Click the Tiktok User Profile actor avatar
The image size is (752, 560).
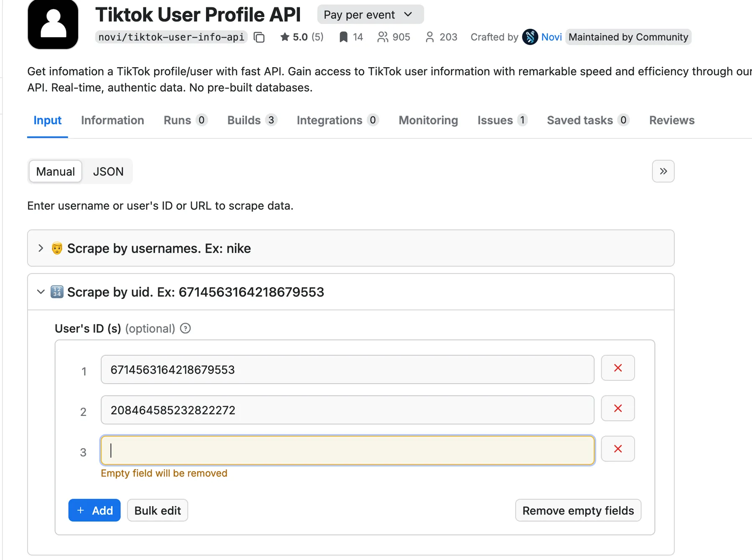(53, 24)
